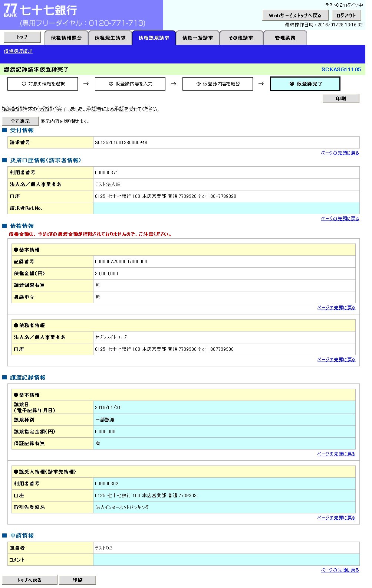
Task: Select company name テスト法人IB
Action: pyautogui.click(x=108, y=184)
